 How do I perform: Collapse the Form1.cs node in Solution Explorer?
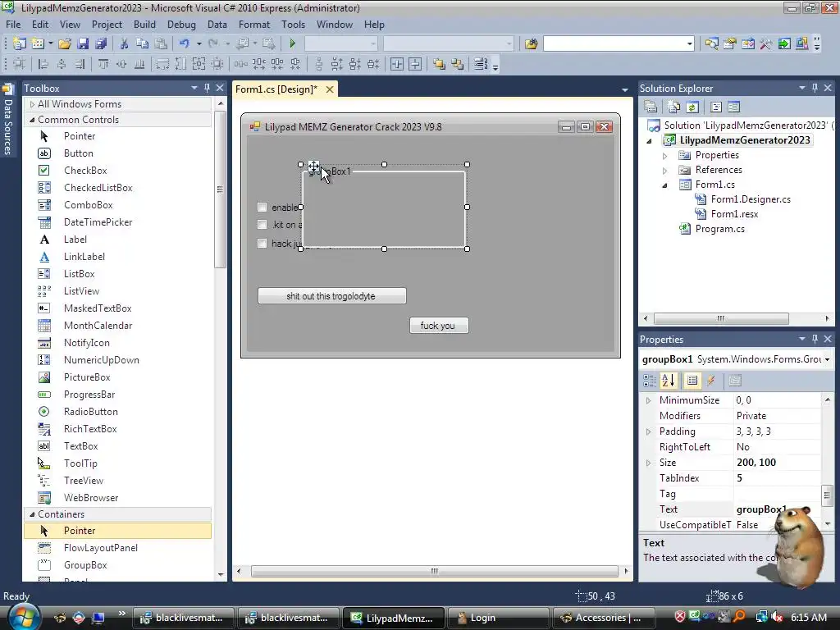[664, 185]
